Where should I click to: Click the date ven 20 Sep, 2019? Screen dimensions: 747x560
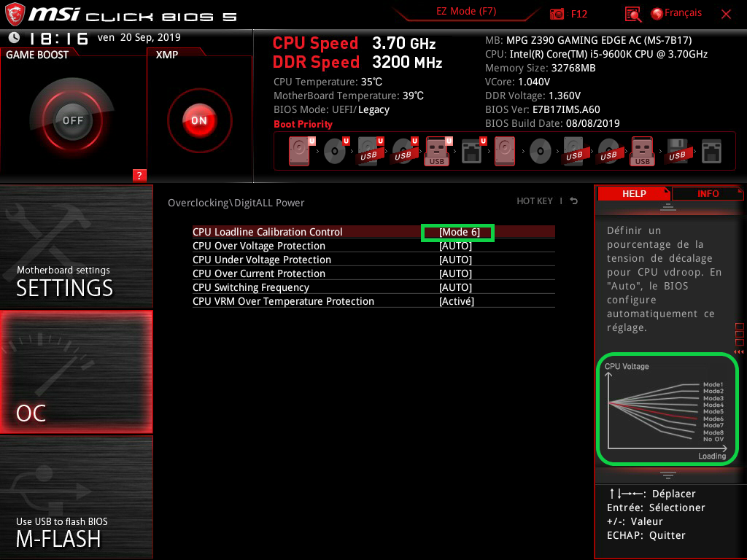pyautogui.click(x=139, y=37)
